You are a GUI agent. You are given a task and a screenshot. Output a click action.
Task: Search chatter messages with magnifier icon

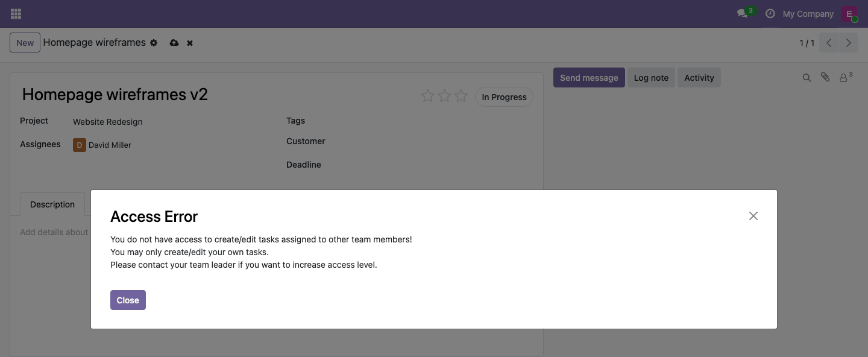point(807,78)
